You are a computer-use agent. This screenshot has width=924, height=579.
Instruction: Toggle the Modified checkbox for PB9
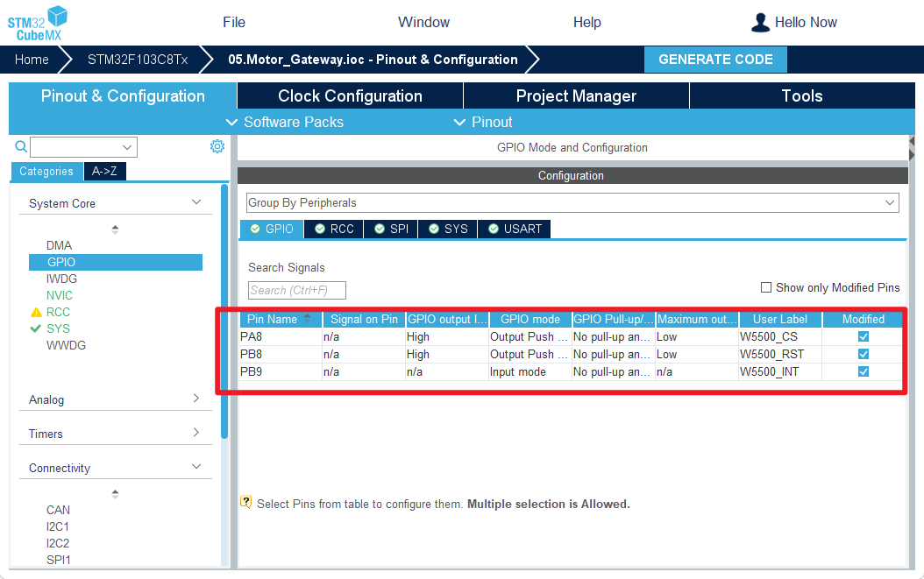click(864, 371)
